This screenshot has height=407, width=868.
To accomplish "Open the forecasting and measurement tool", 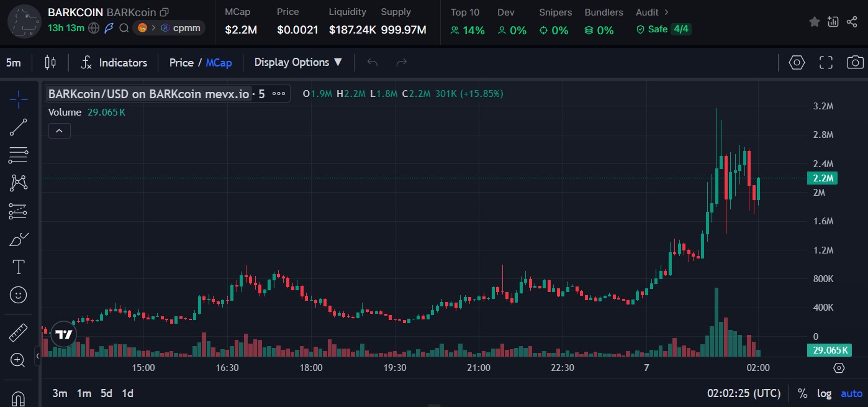I will [19, 211].
